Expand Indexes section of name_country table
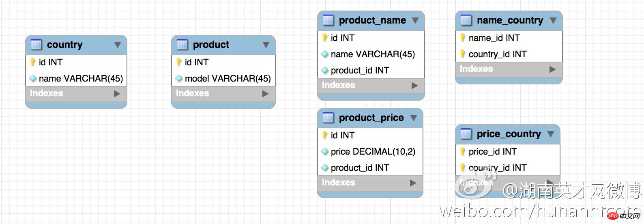Viewport: 644px width, 224px height. (x=552, y=69)
